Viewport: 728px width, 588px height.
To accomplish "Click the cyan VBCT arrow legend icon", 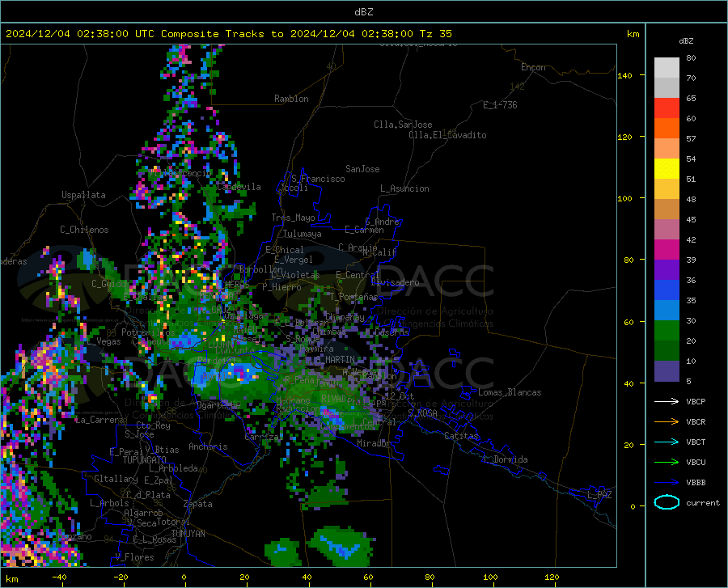I will click(x=667, y=442).
